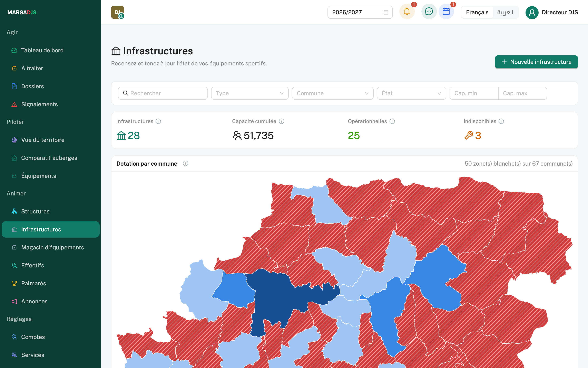Open Comparatif auberges
This screenshot has width=588, height=368.
(51, 158)
